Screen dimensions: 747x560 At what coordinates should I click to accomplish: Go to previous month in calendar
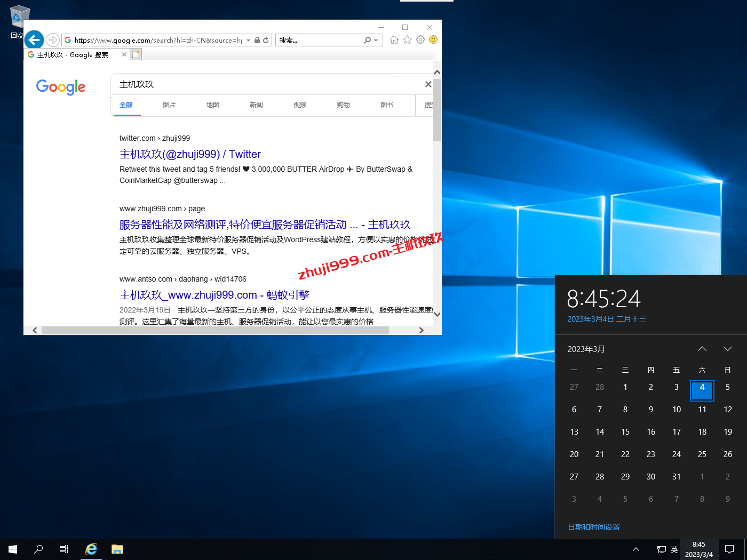coord(702,349)
